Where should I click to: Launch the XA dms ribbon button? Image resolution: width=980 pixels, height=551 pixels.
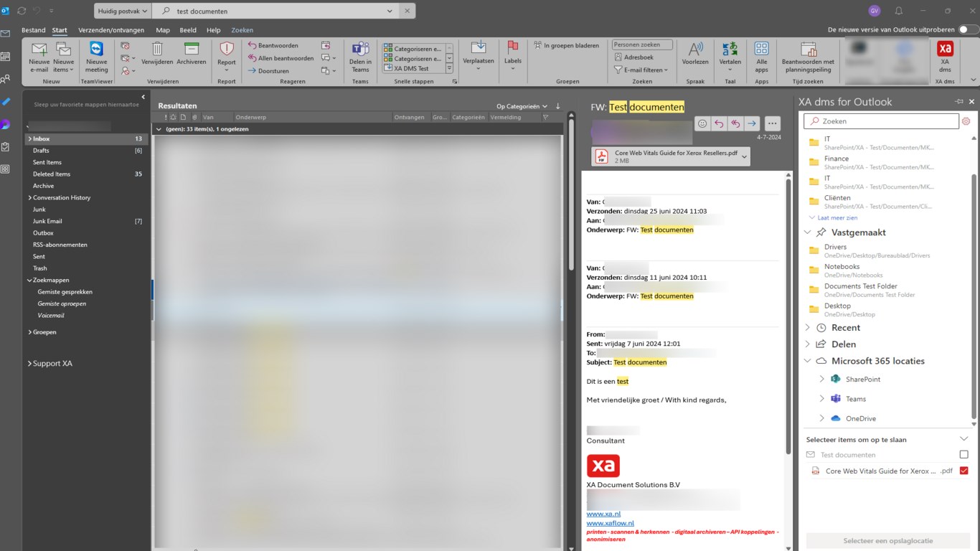pyautogui.click(x=945, y=57)
